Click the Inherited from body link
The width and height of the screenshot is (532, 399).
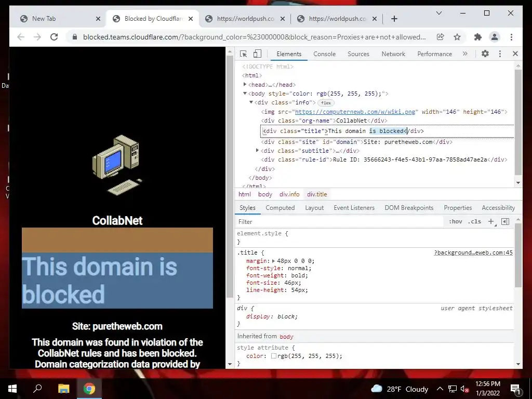(x=286, y=337)
